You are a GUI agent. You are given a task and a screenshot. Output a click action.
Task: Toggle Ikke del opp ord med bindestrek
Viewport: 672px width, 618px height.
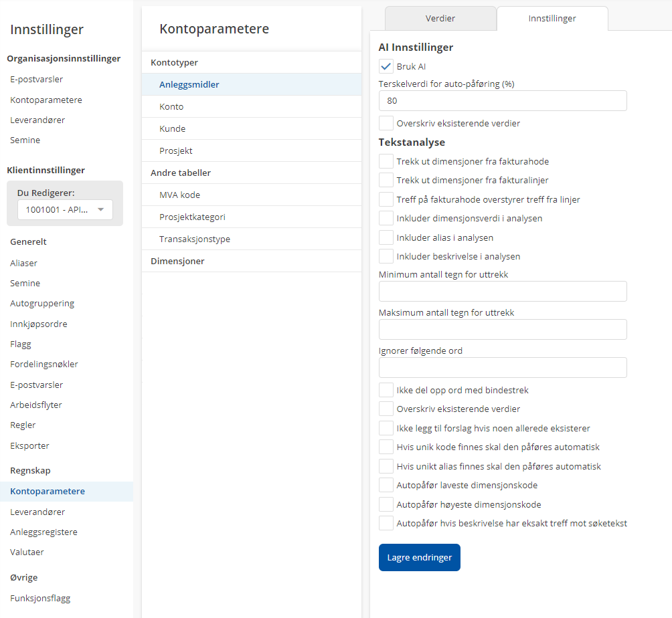[386, 390]
